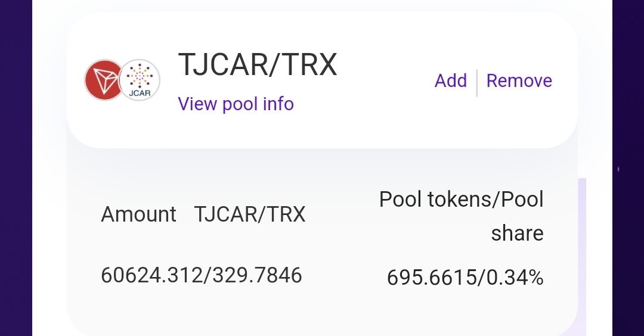
Task: Select the TJCAR/TRX pool title heading
Action: 258,64
